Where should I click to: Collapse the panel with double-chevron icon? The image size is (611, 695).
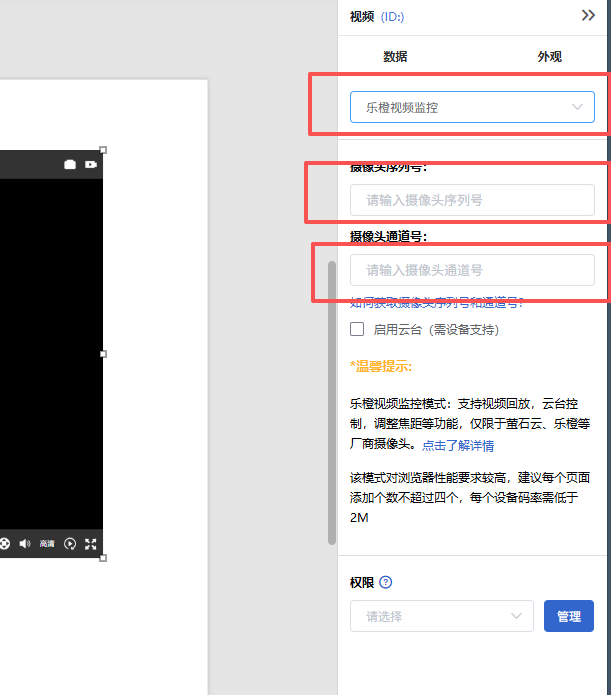click(588, 16)
